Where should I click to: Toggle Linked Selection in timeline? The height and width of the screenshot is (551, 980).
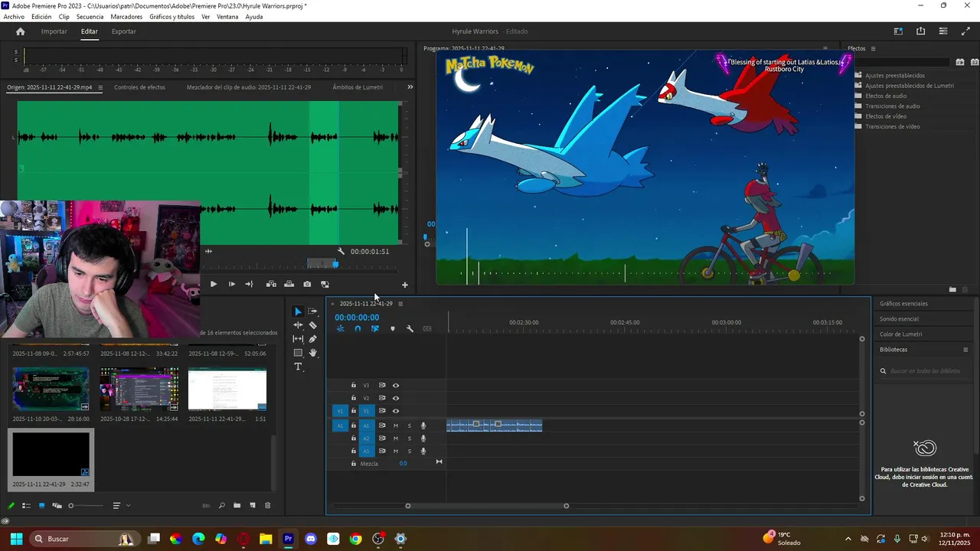[375, 329]
